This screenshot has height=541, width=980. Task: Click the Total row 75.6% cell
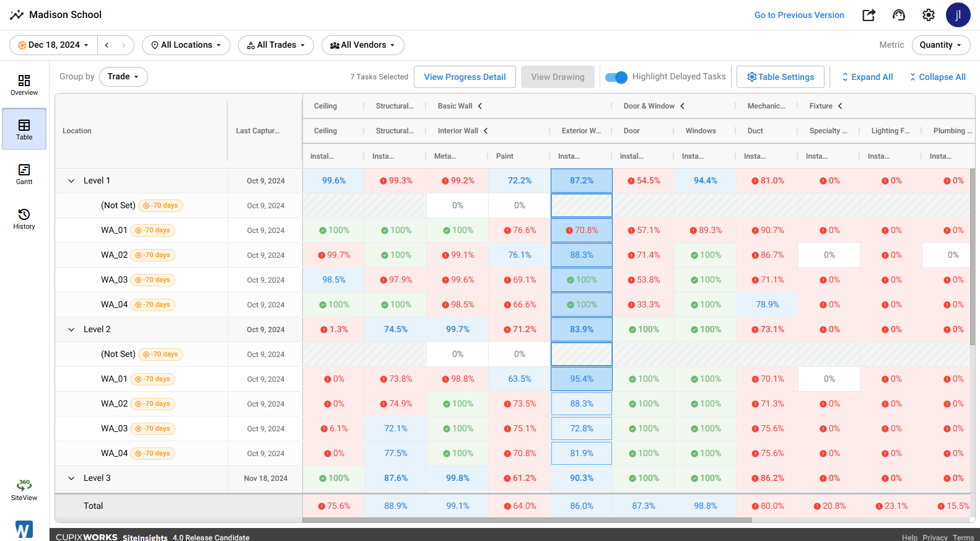334,506
